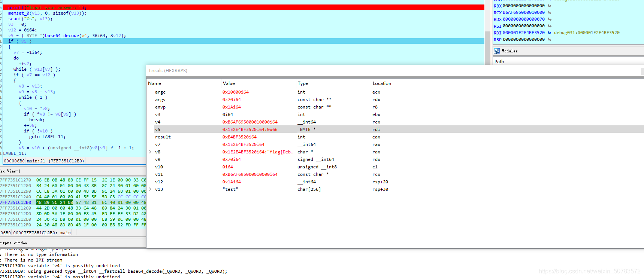The width and height of the screenshot is (644, 278).
Task: Click RDX register value ending in 70
Action: click(524, 19)
